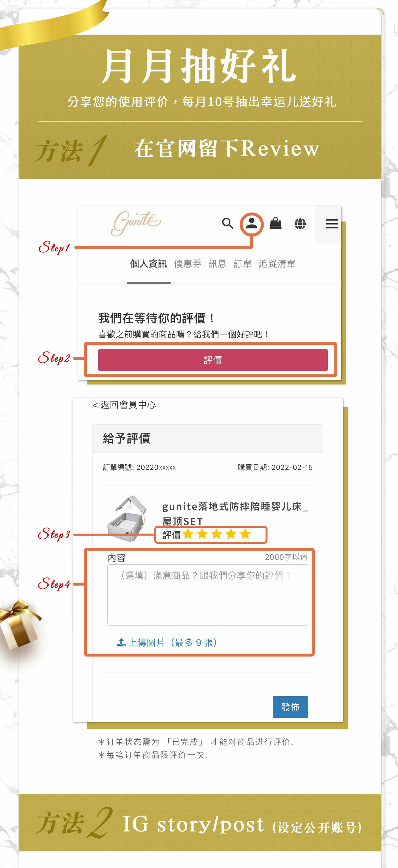Viewport: 398px width, 868px height.
Task: Switch to 優惠券 tab
Action: pos(188,264)
